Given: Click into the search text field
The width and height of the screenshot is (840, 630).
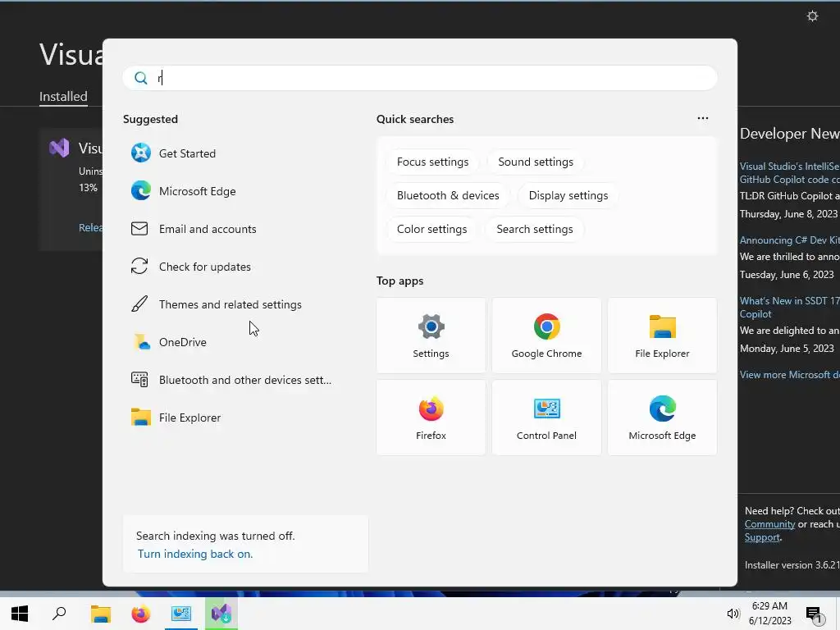Looking at the screenshot, I should pyautogui.click(x=420, y=78).
